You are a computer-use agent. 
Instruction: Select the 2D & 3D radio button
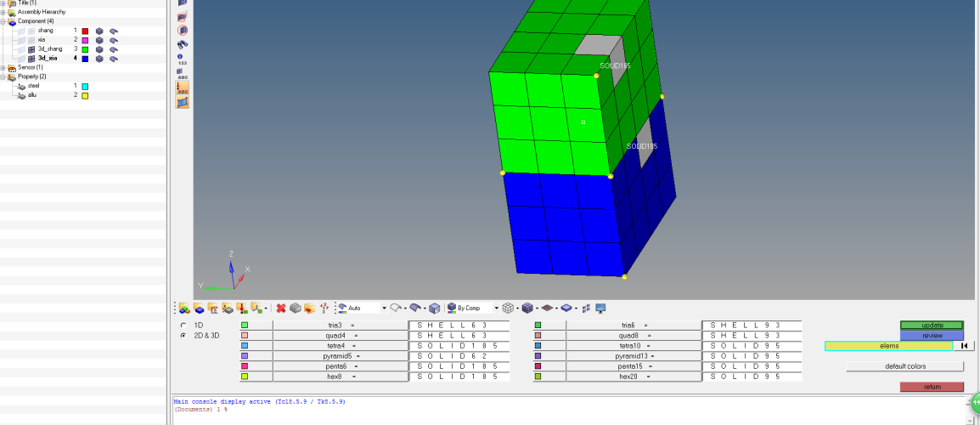(183, 336)
